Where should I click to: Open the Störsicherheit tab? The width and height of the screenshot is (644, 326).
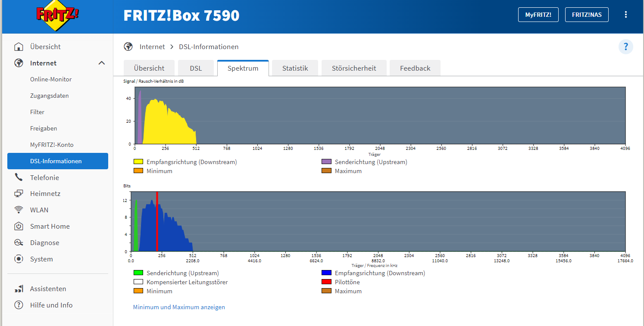click(x=354, y=68)
